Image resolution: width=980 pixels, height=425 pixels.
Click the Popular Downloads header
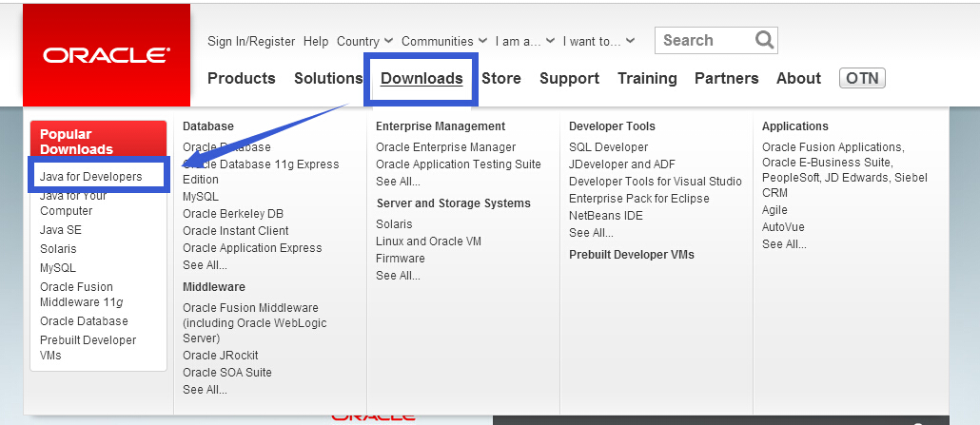(x=99, y=142)
